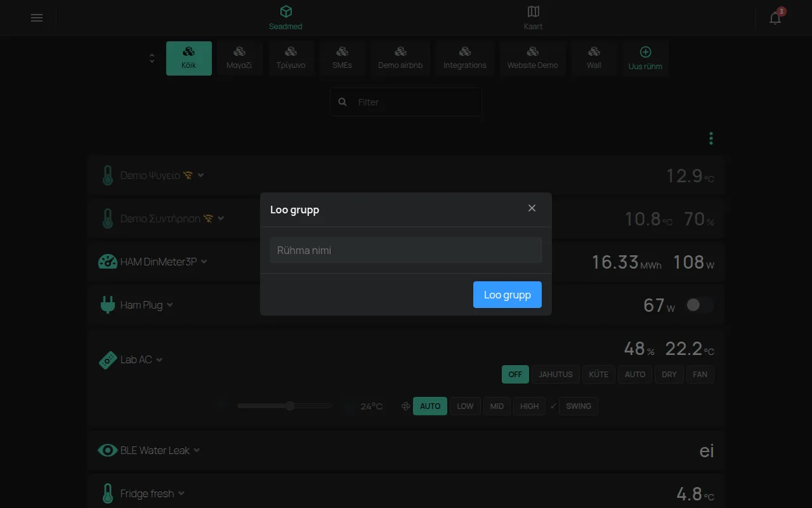Click the eye icon for BLE Water Leak

[108, 450]
